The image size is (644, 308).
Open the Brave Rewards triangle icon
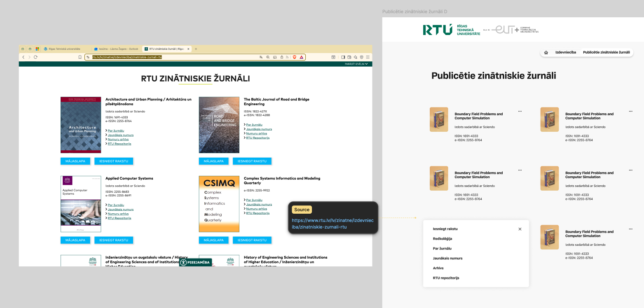point(302,57)
